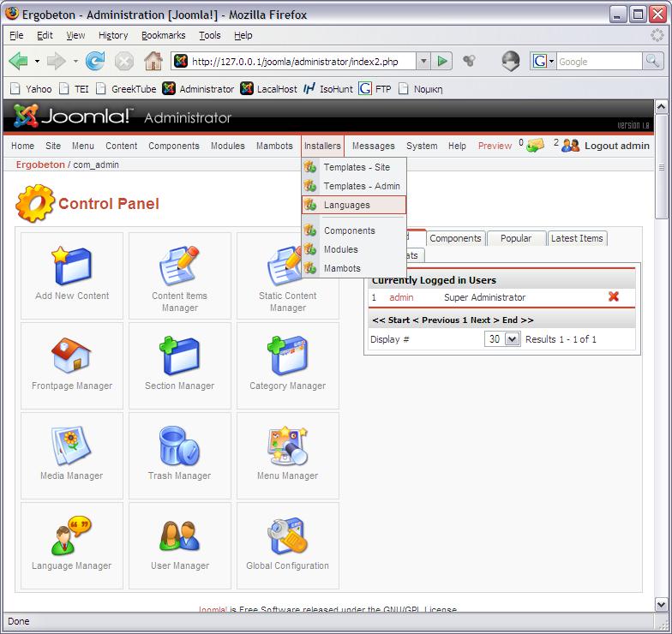Open Static Content Manager icon
This screenshot has width=672, height=634.
tap(285, 266)
